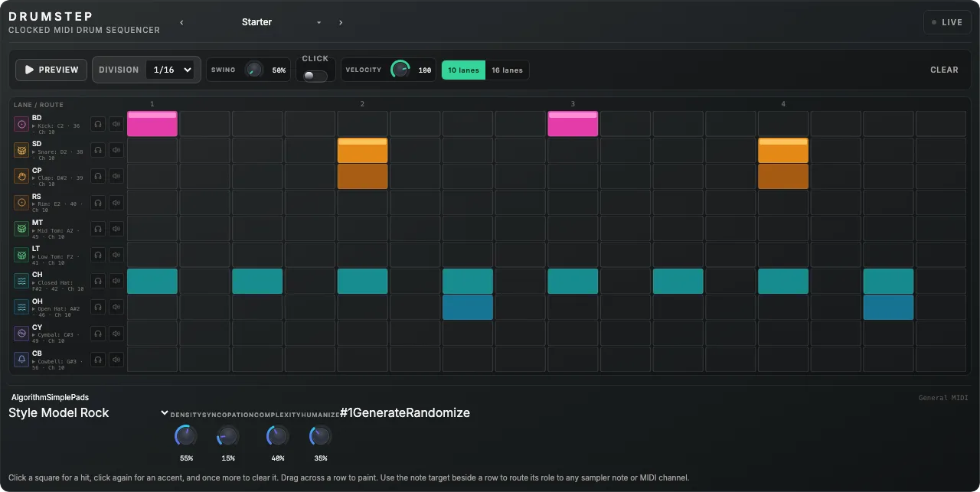Toggle the CLICK metronome switch
The image size is (980, 492).
[x=315, y=76]
